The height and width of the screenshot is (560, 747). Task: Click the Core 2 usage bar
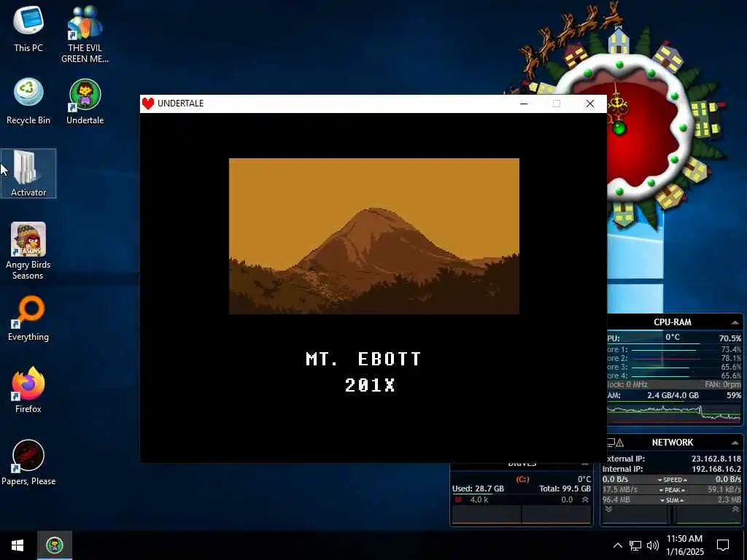pos(665,359)
